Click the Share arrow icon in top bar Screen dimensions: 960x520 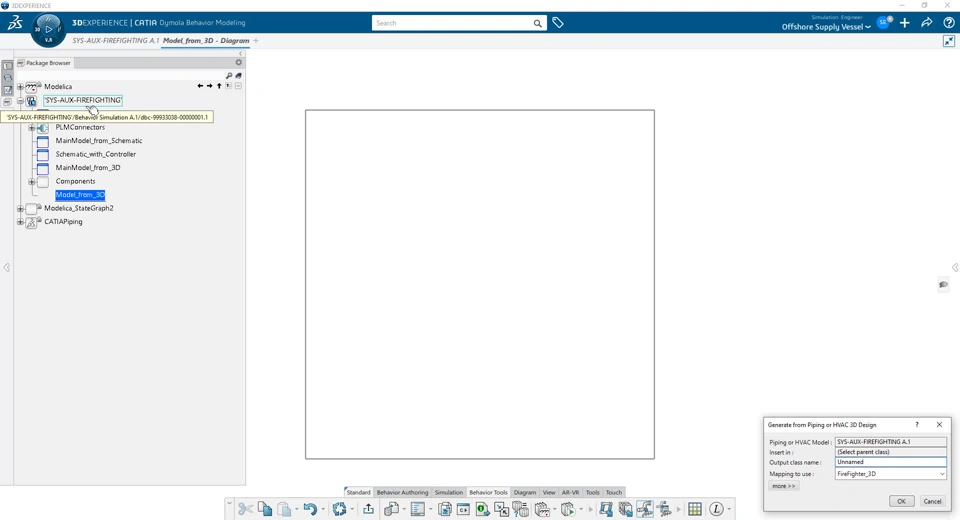[x=927, y=23]
